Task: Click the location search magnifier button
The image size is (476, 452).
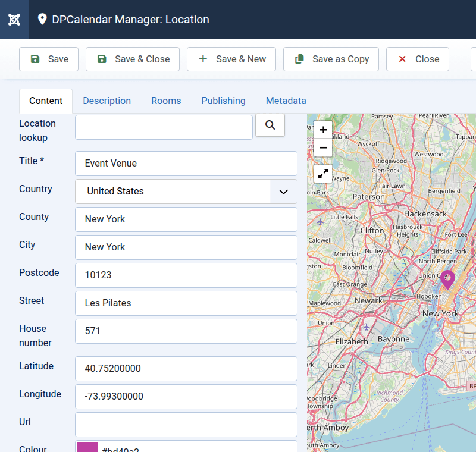Action: coord(270,125)
